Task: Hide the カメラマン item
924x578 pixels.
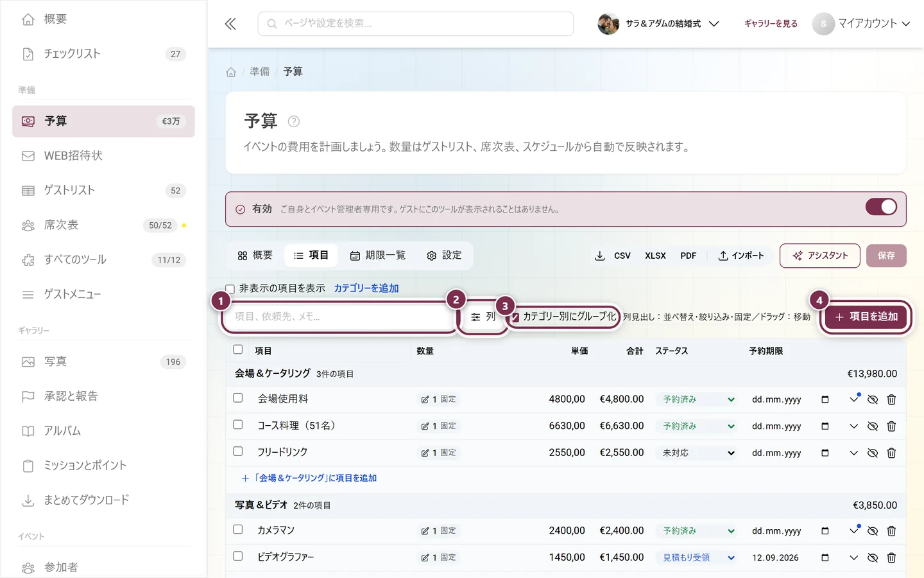Action: click(873, 531)
